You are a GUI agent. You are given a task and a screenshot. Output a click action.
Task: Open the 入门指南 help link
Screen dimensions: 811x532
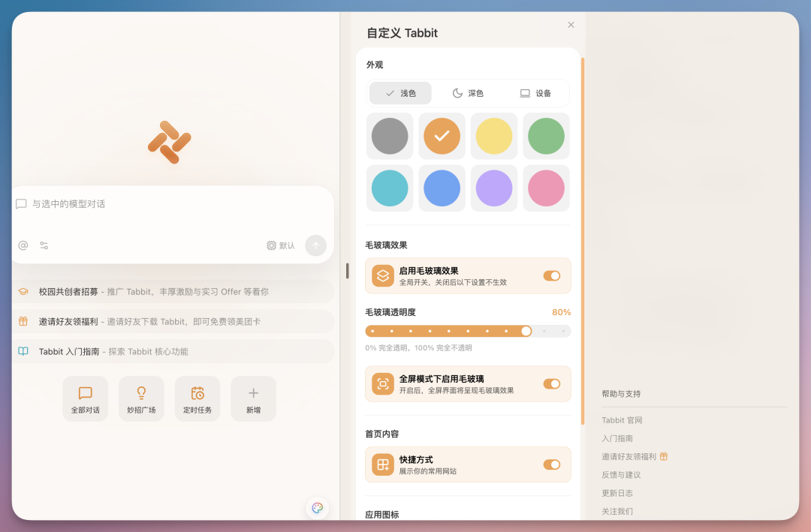617,438
